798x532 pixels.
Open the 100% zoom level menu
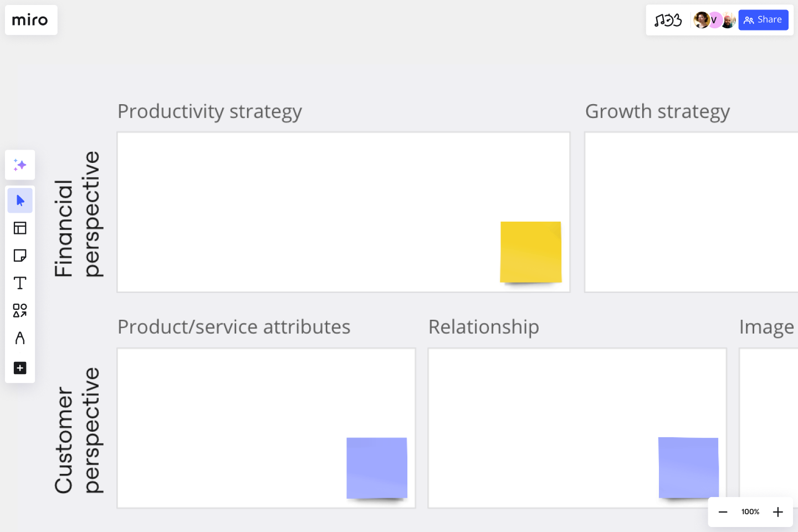pyautogui.click(x=750, y=512)
